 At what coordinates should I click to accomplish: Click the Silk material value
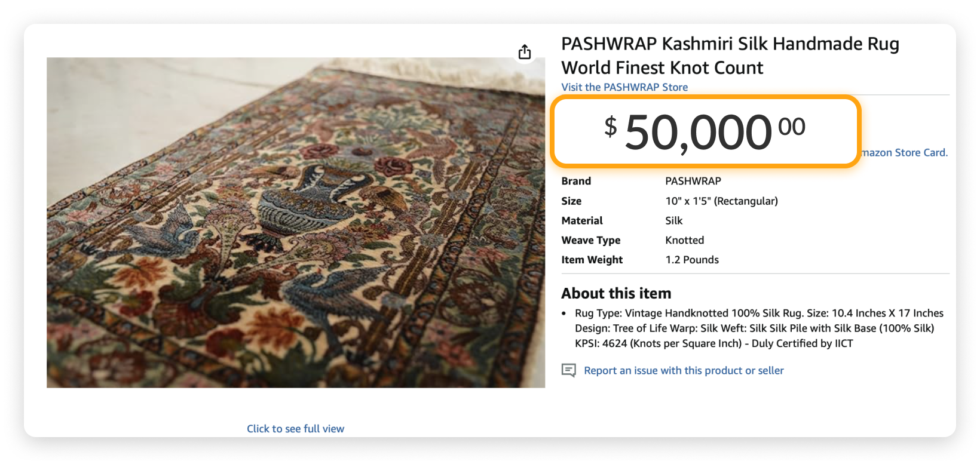673,220
